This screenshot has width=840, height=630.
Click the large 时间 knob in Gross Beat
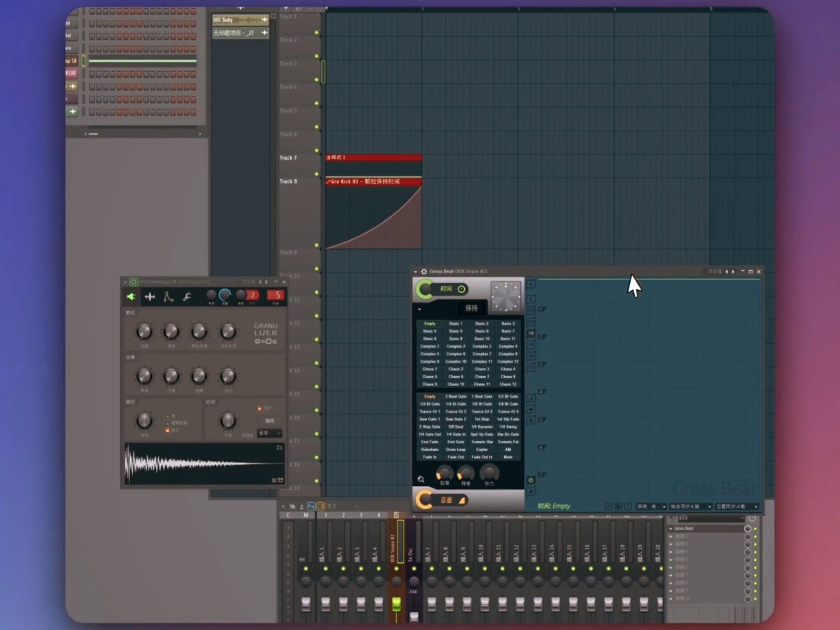[425, 289]
